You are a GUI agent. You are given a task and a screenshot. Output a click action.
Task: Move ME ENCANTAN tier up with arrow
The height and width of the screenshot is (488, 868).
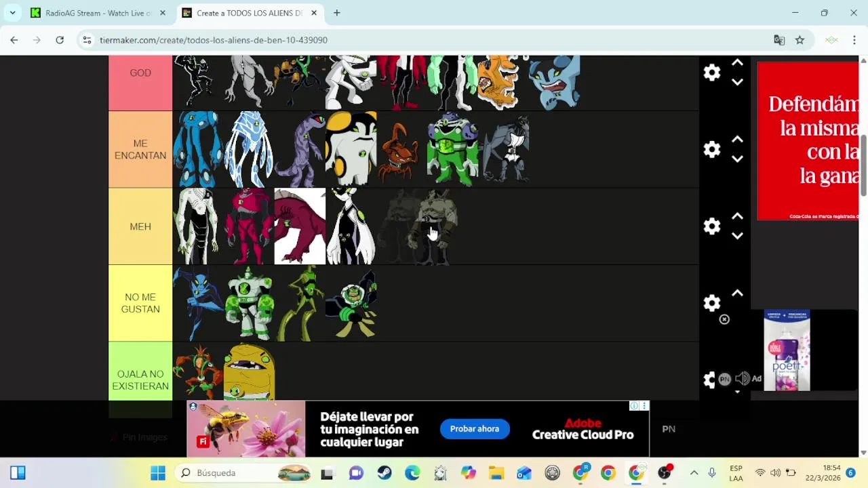[x=737, y=140]
